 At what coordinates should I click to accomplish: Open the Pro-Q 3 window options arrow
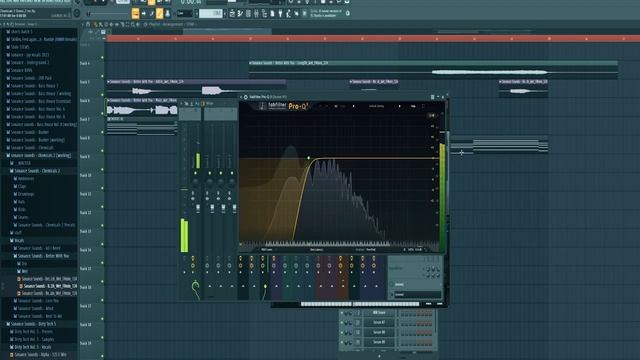pyautogui.click(x=241, y=97)
